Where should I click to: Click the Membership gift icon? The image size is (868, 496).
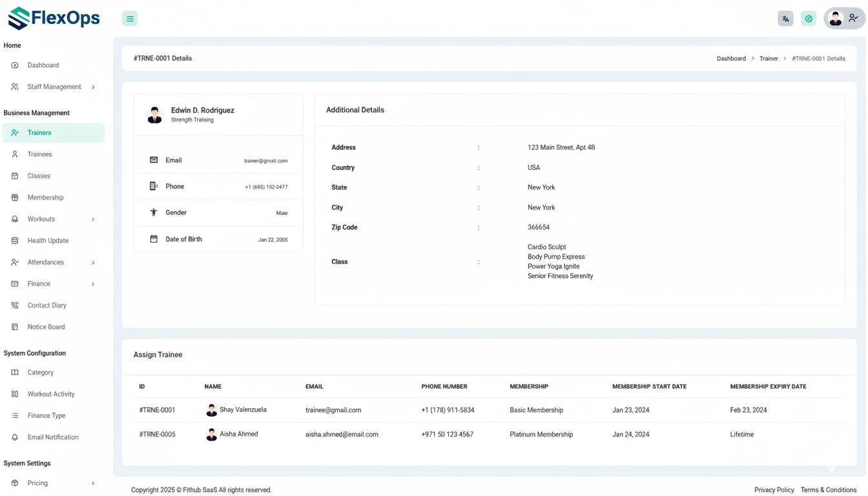click(15, 198)
